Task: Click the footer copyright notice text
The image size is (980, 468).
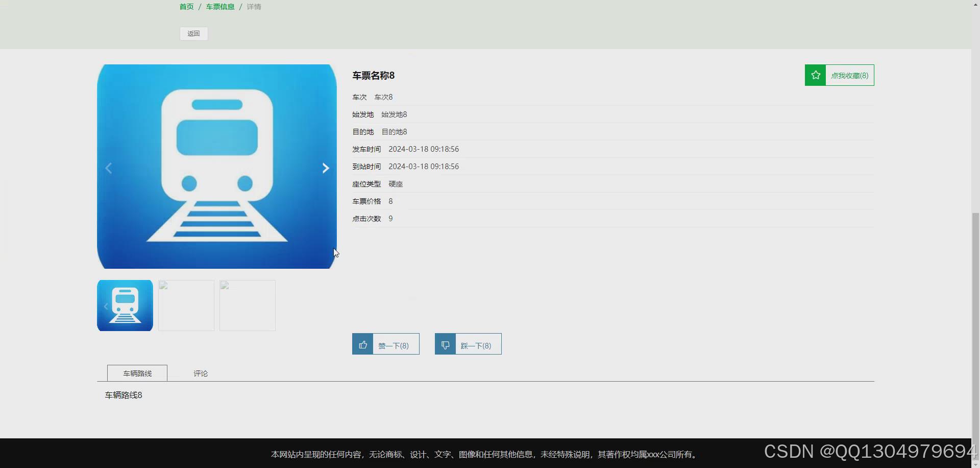Action: coord(485,454)
